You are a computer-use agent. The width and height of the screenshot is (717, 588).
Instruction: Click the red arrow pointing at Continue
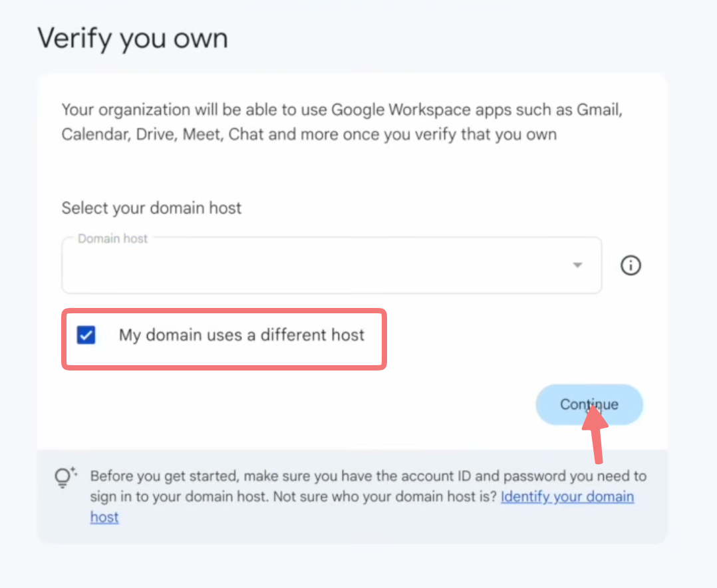click(595, 433)
